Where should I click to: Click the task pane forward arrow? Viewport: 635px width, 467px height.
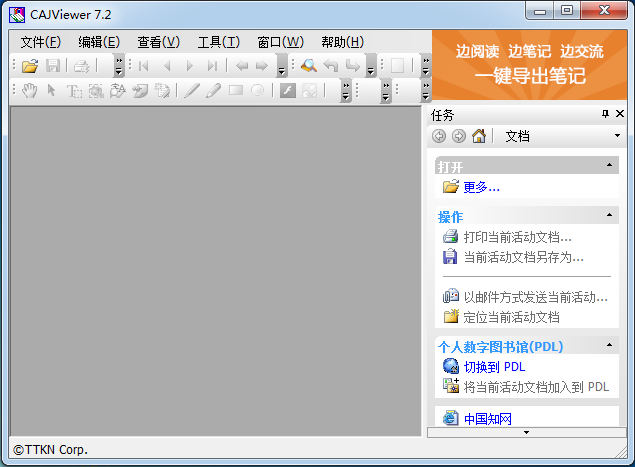pos(459,136)
